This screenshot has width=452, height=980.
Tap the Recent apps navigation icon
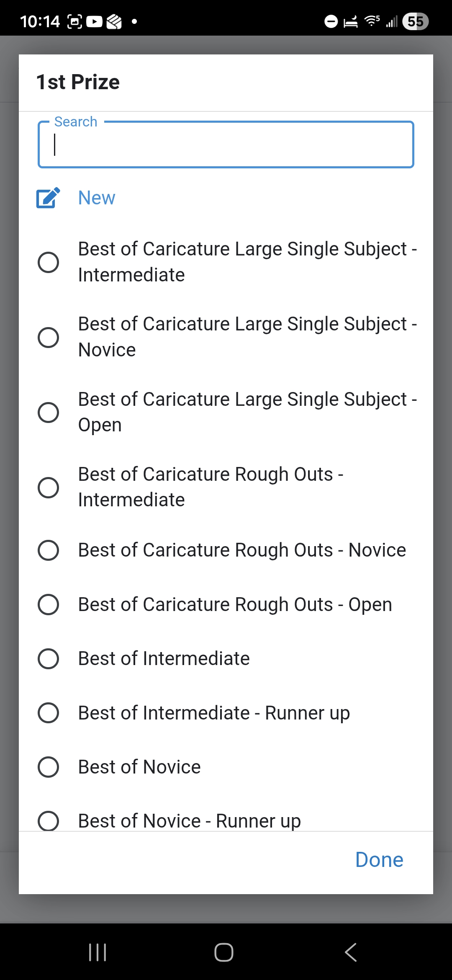click(97, 952)
